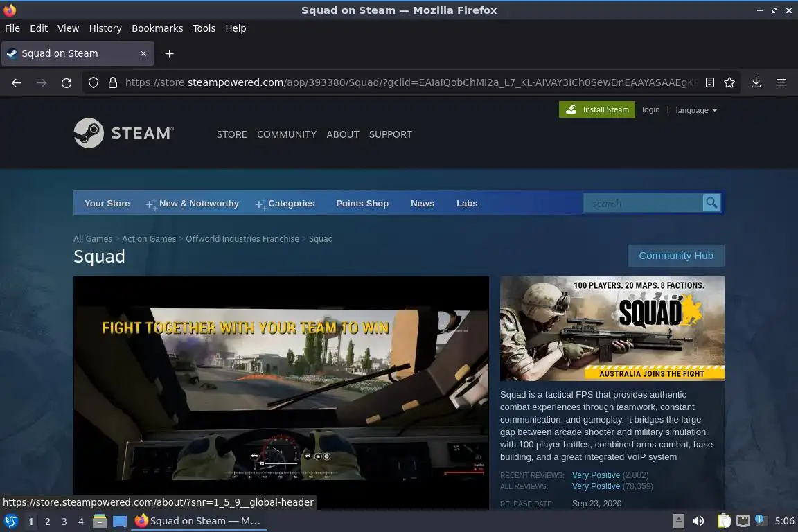
Task: Click the notification tray icon with exclamation
Action: tap(760, 520)
